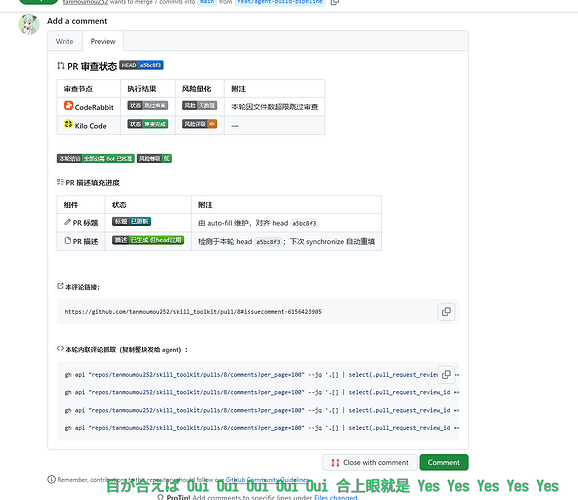Click the Kilo Code cell text
The image size is (578, 500).
tap(90, 126)
